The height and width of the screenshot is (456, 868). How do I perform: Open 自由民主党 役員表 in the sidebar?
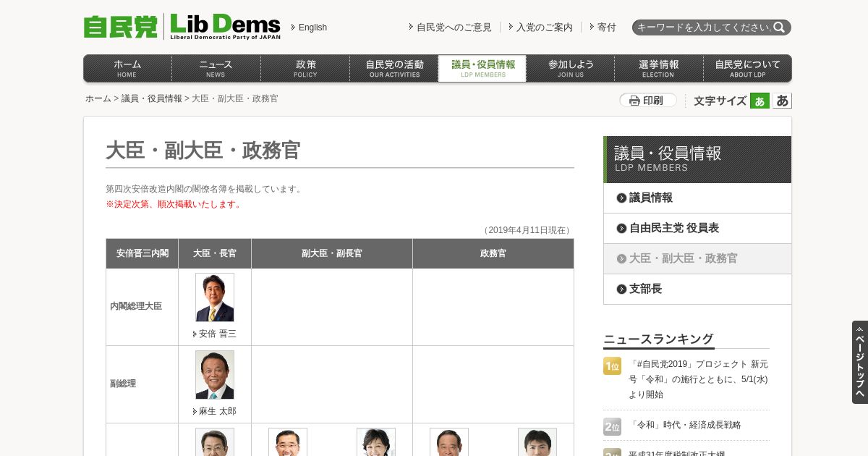click(697, 228)
